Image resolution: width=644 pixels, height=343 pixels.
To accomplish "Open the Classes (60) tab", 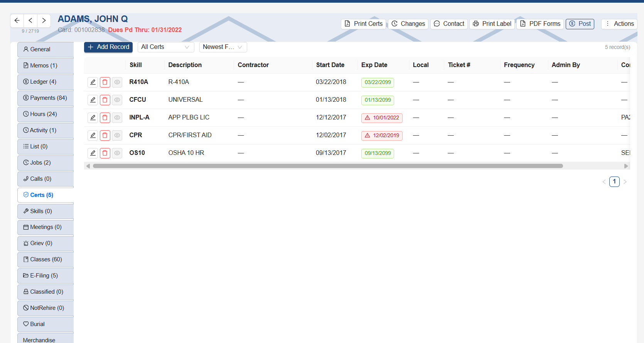I will (x=46, y=260).
